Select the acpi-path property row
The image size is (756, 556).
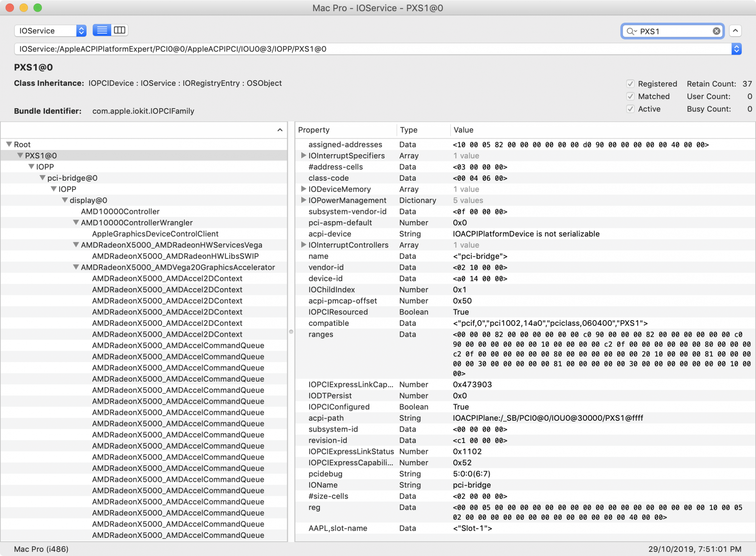coord(525,418)
